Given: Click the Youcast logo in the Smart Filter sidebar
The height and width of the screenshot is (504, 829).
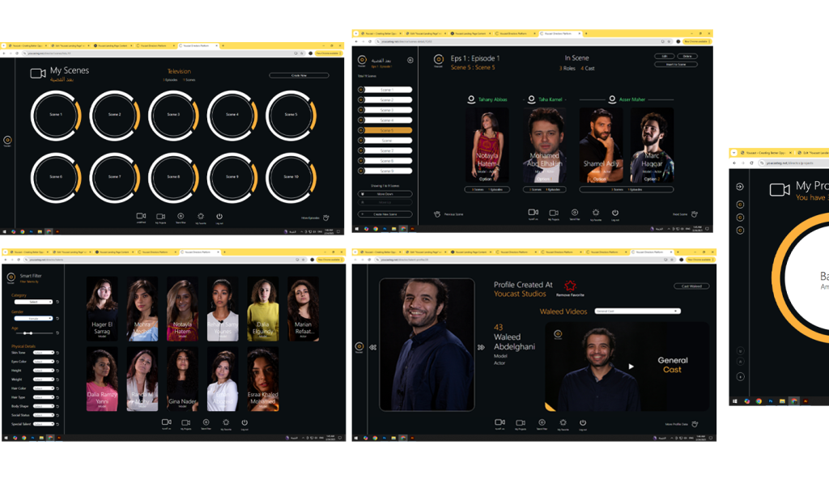Looking at the screenshot, I should click(x=12, y=278).
